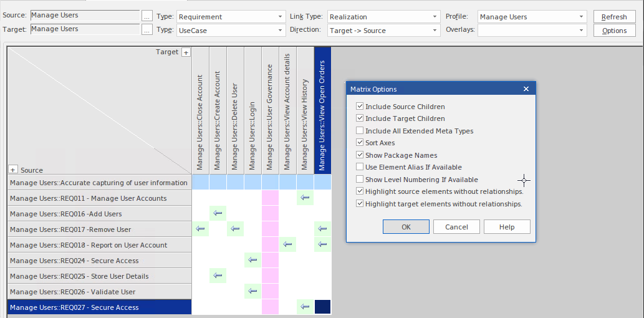
Task: Expand the Target axis plus icon
Action: [x=186, y=53]
